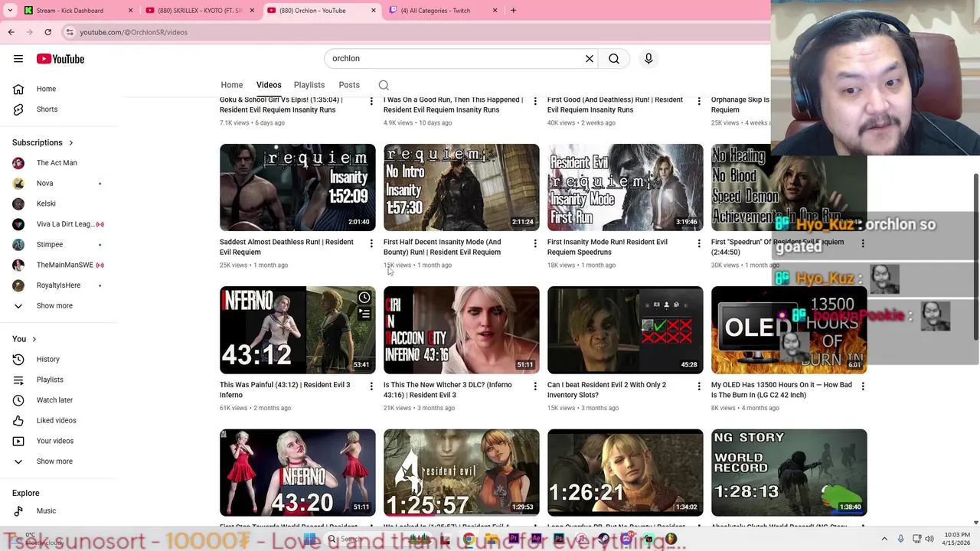Image resolution: width=980 pixels, height=551 pixels.
Task: Play the Resident Evil 4 1:25:57 thumbnail
Action: point(462,473)
